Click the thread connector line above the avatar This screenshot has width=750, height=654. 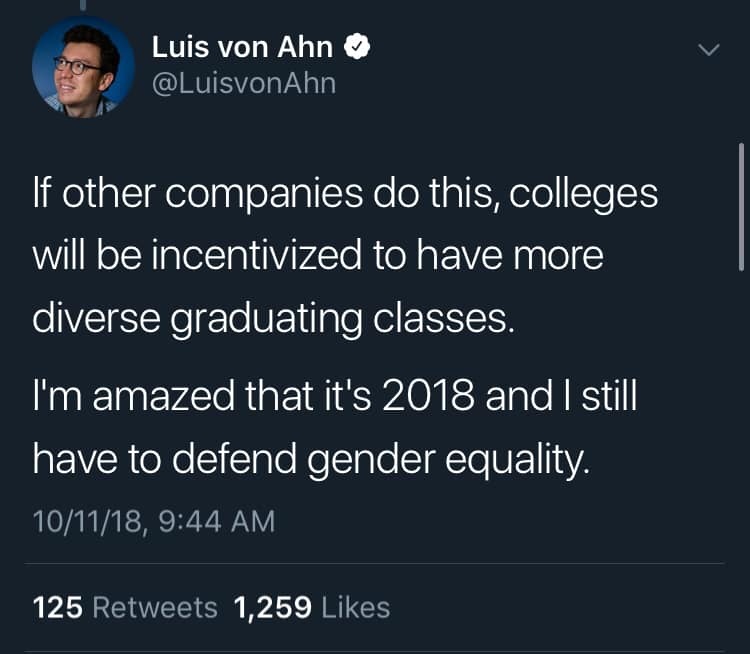[84, 5]
